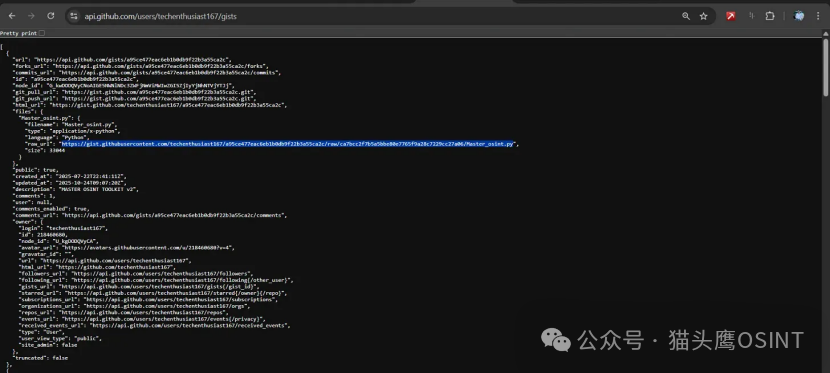
Task: Click the "following_url" line
Action: pyautogui.click(x=156, y=280)
